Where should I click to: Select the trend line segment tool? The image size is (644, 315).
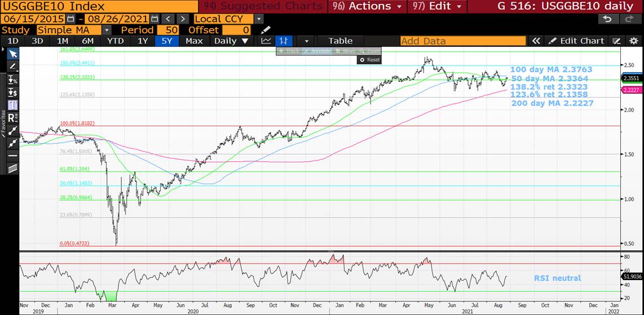(x=13, y=130)
